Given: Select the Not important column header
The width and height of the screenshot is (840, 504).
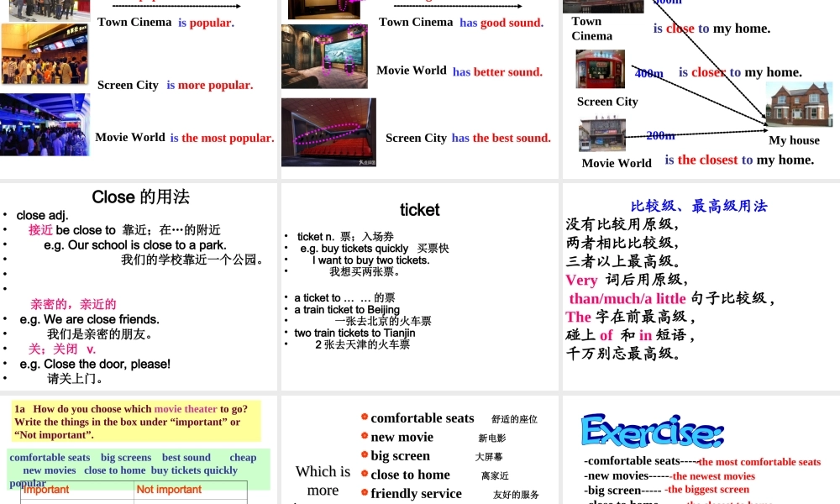Looking at the screenshot, I should (170, 490).
